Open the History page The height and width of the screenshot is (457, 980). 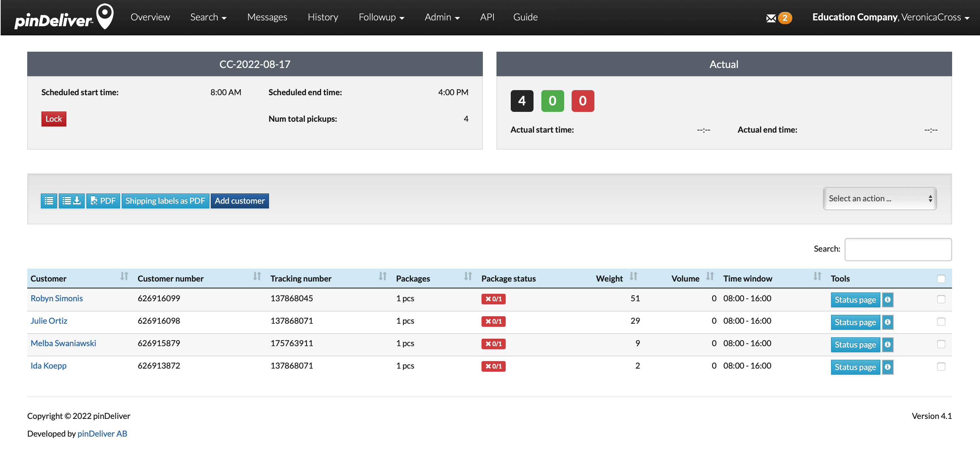click(323, 17)
